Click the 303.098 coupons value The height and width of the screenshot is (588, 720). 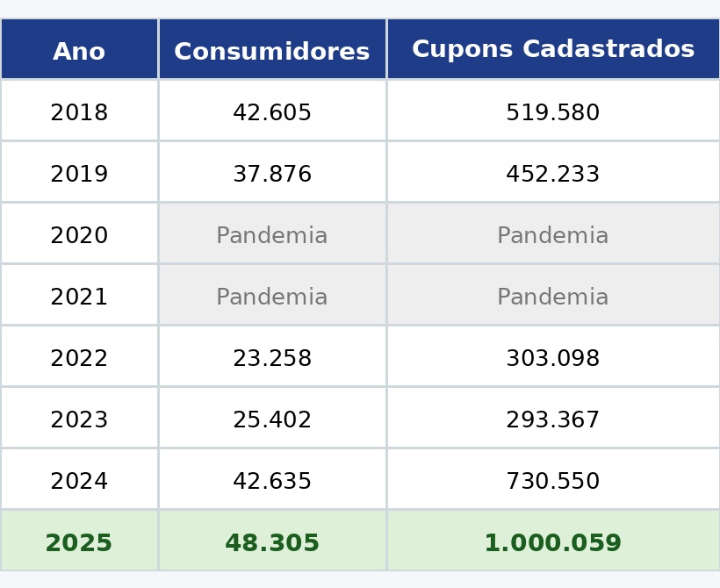coord(553,358)
